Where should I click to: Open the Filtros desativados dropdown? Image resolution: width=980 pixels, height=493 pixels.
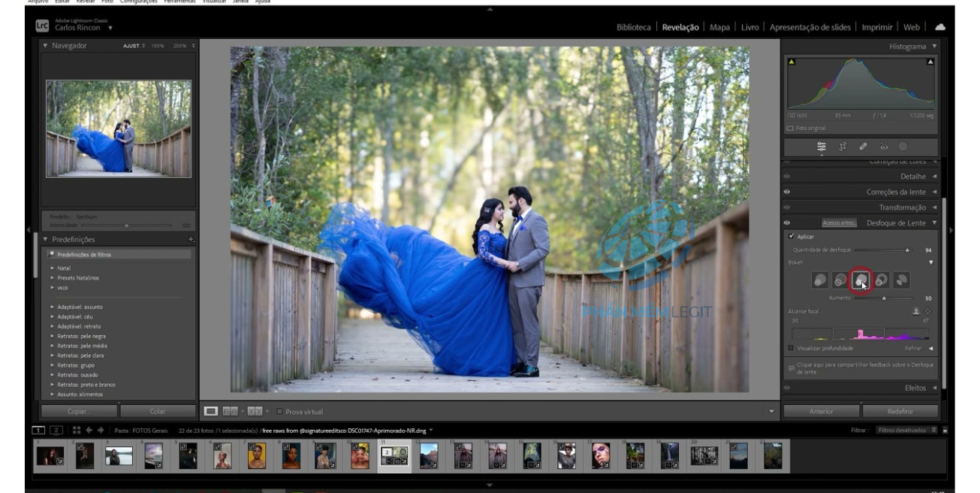tap(906, 431)
